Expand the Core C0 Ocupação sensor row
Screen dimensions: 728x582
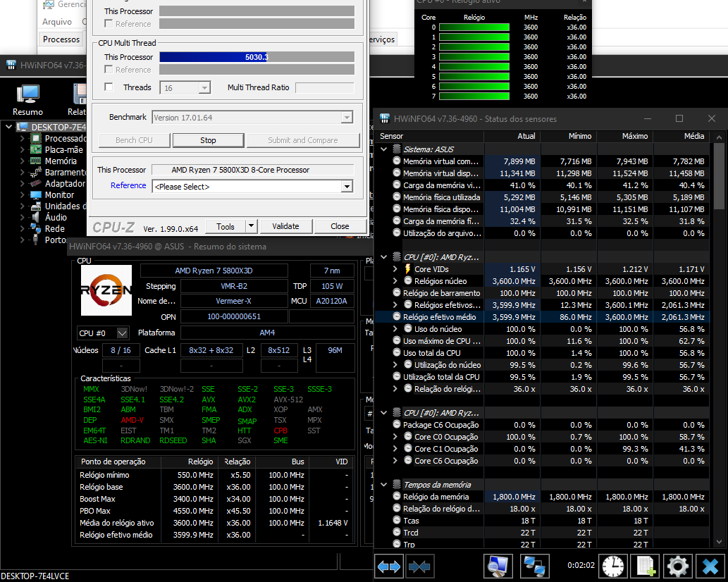pos(395,437)
